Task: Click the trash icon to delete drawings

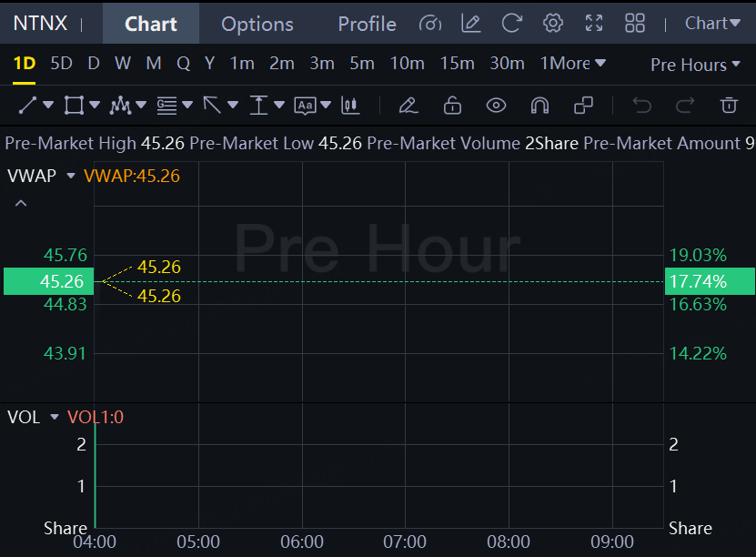Action: point(729,106)
